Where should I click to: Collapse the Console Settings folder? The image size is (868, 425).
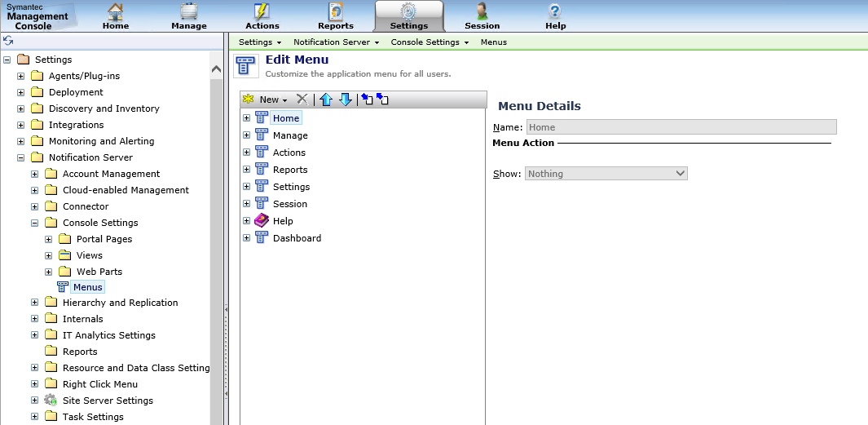tap(34, 223)
